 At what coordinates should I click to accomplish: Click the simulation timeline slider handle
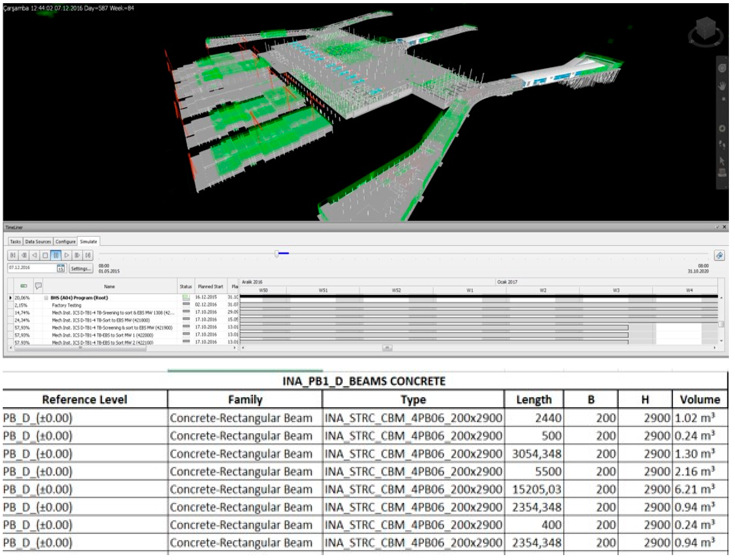[x=277, y=254]
